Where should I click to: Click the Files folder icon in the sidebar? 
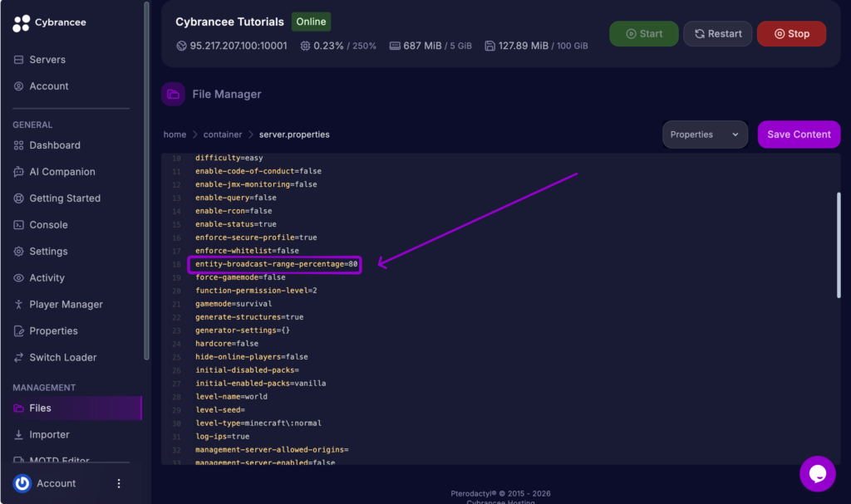(x=18, y=409)
